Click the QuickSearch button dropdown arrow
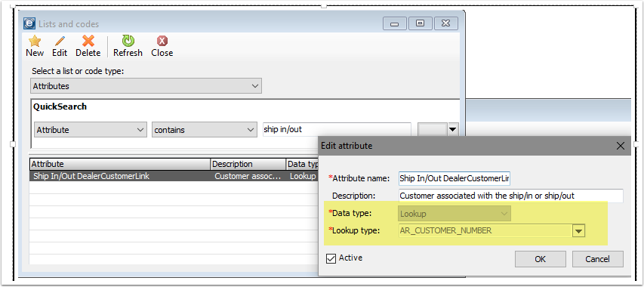Image resolution: width=644 pixels, height=287 pixels. [452, 130]
